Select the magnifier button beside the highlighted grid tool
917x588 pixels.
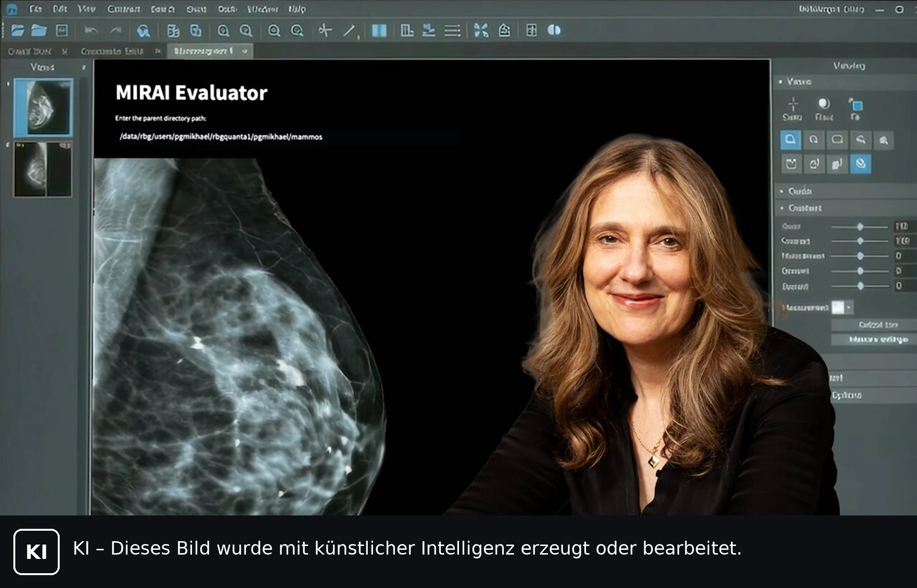814,140
